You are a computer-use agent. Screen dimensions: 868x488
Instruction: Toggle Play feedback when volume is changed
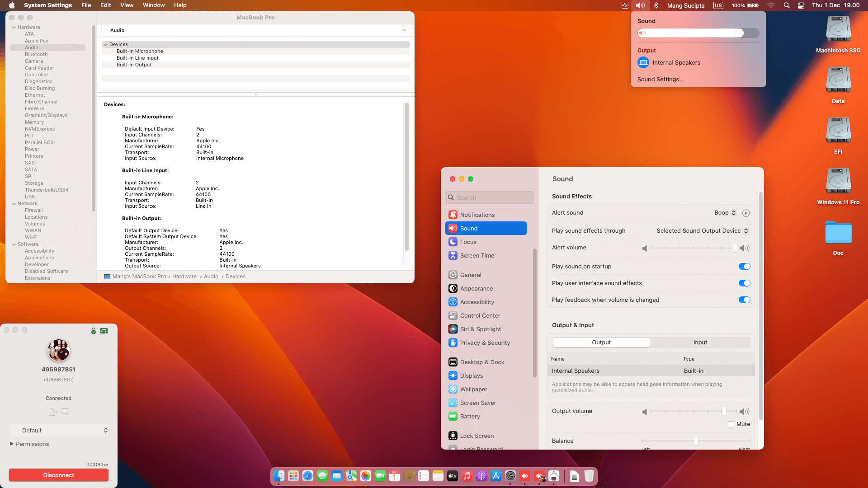pos(744,300)
